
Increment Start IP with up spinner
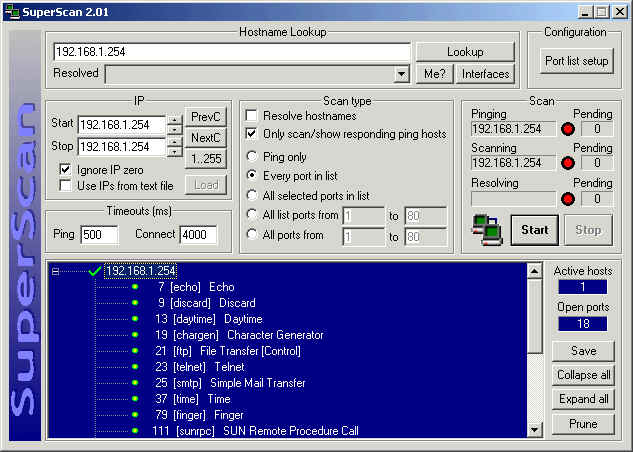[175, 120]
